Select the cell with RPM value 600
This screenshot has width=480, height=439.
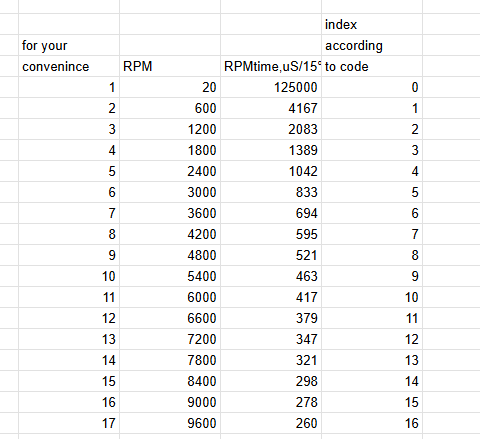point(170,108)
